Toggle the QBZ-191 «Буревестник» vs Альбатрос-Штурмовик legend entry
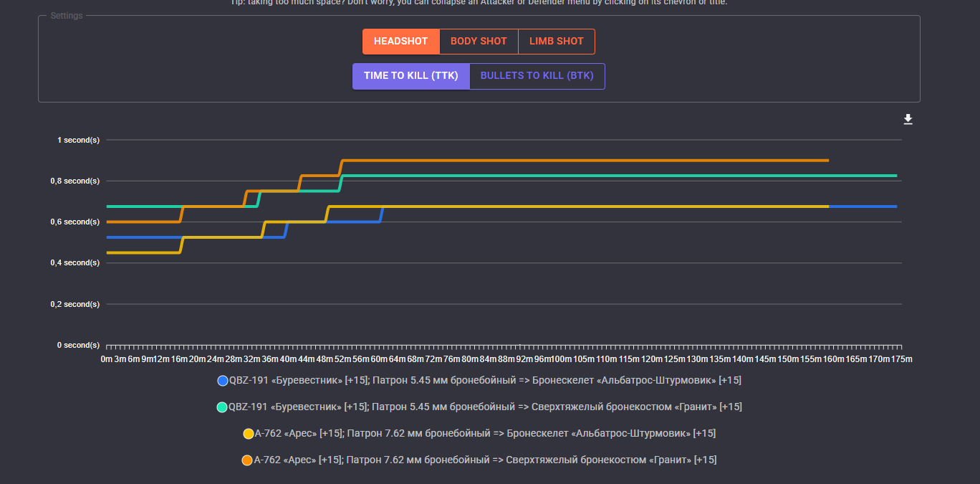The image size is (980, 484). 479,381
